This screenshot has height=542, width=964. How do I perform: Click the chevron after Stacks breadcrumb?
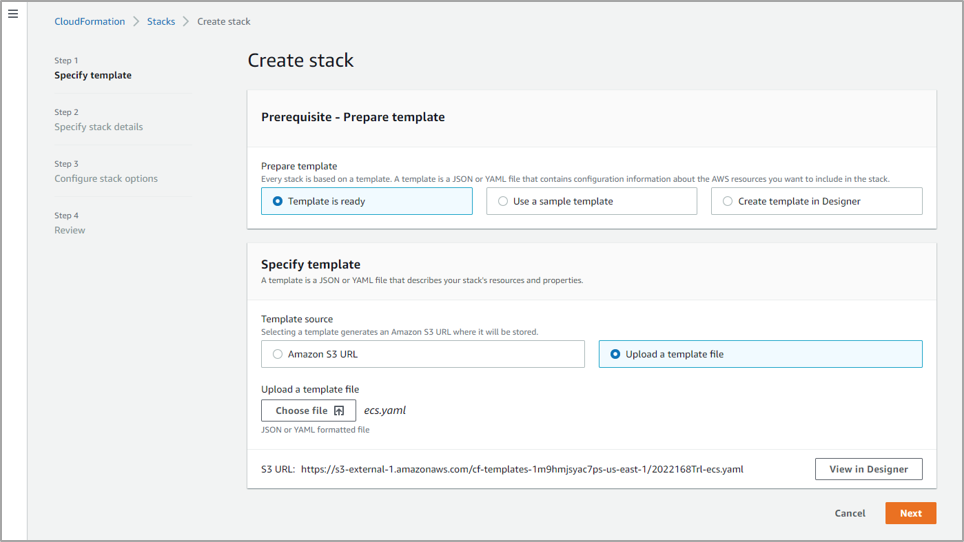(x=186, y=22)
